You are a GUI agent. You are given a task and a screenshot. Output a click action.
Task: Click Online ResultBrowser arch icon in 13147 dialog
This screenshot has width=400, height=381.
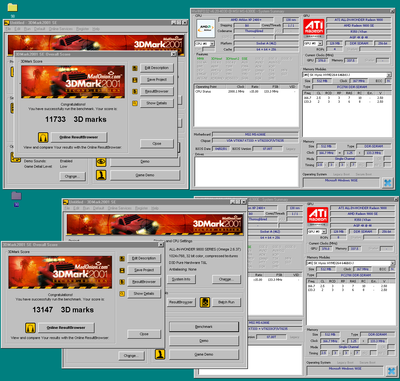pyautogui.click(x=30, y=328)
